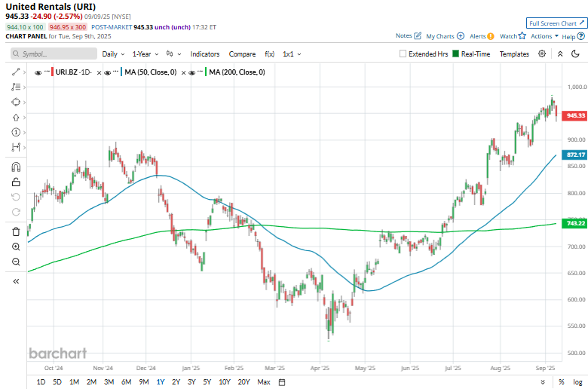The width and height of the screenshot is (588, 392).
Task: Zoom out on the chart
Action: pos(16,262)
